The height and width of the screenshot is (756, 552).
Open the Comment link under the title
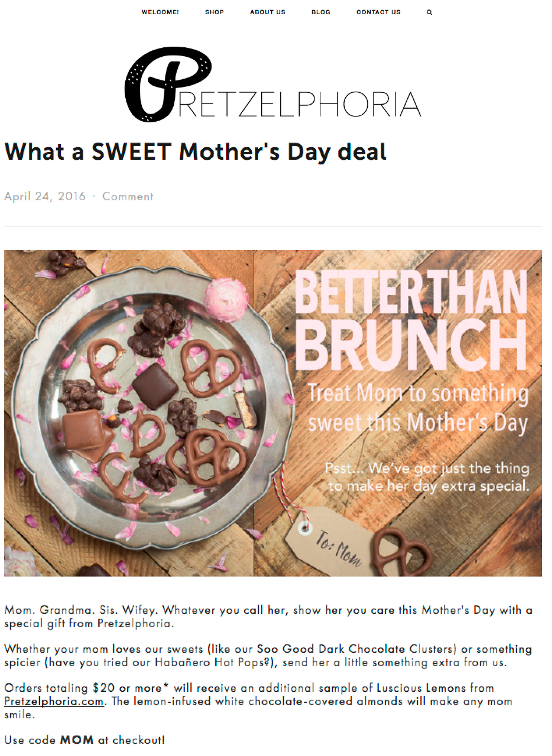[x=128, y=196]
